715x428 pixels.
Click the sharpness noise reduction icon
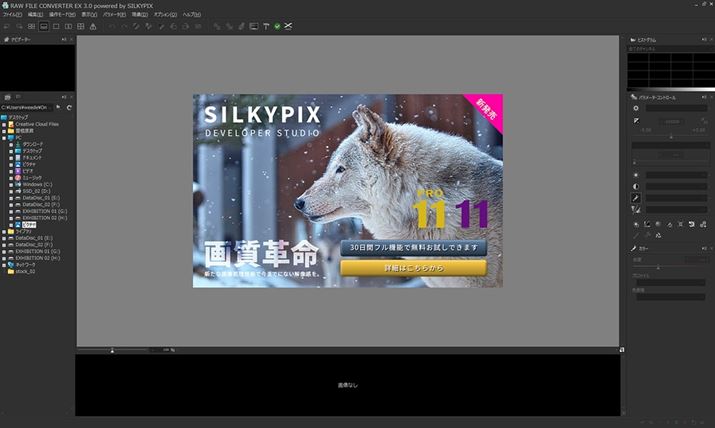click(636, 210)
